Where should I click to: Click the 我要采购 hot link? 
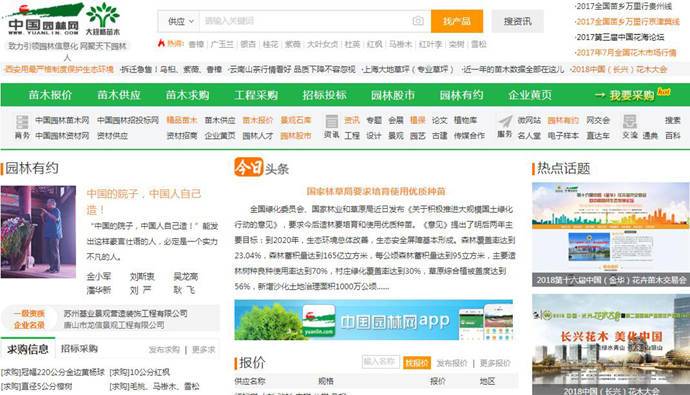(x=632, y=95)
